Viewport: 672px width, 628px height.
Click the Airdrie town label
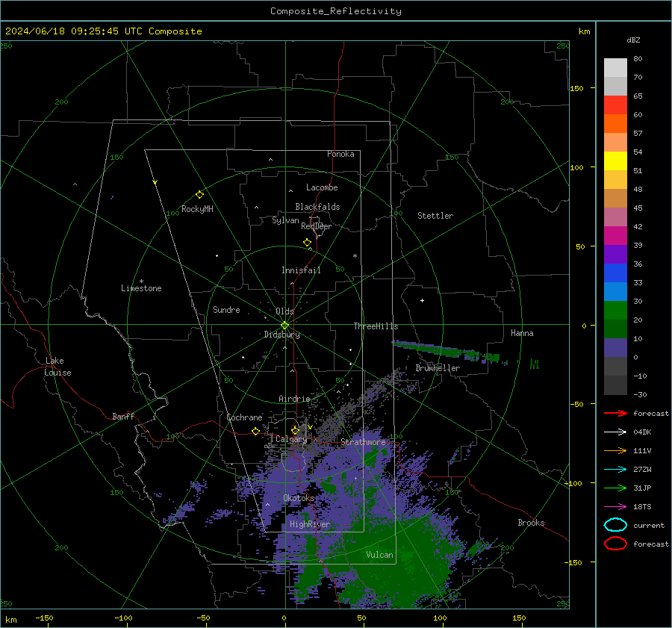click(x=294, y=399)
